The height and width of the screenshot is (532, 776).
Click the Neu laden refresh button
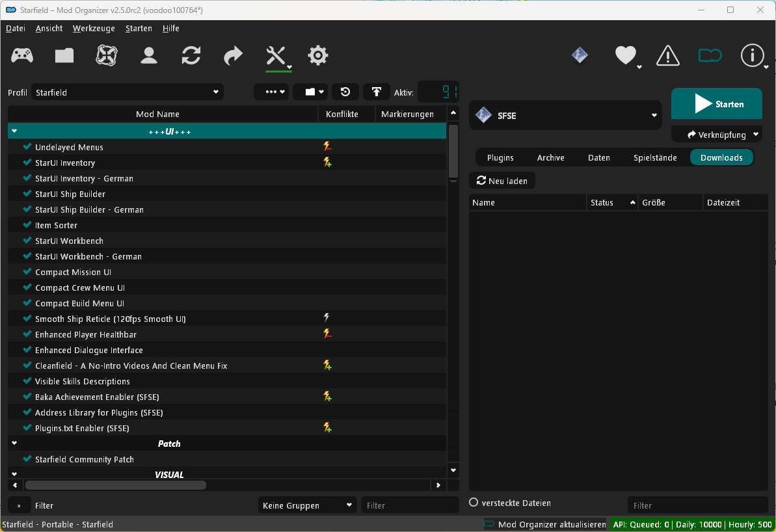[x=502, y=181]
